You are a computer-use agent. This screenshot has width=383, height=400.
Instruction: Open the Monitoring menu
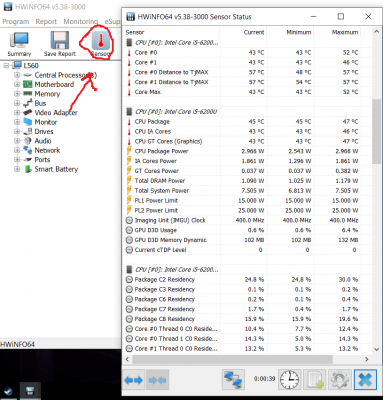coord(80,22)
